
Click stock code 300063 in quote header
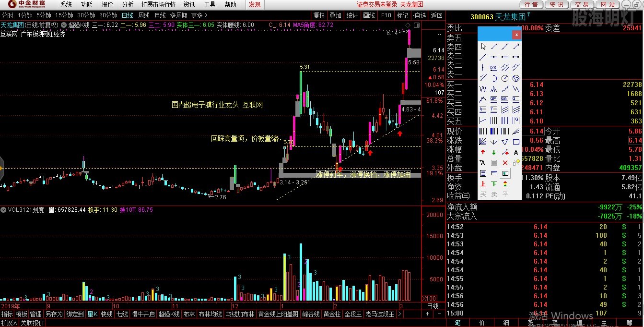click(x=481, y=17)
